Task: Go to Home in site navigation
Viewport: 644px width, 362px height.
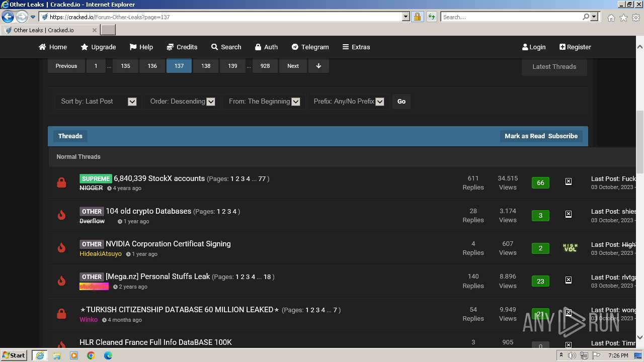Action: click(53, 47)
